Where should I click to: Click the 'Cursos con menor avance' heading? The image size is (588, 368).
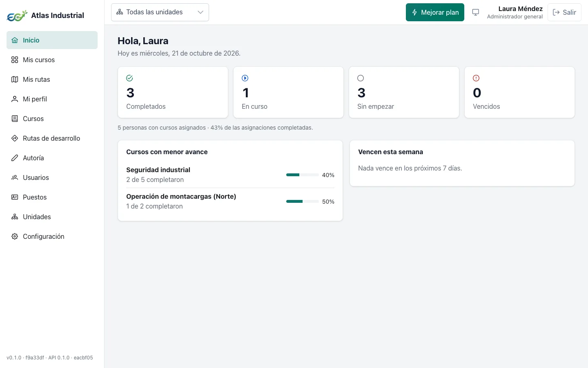167,152
